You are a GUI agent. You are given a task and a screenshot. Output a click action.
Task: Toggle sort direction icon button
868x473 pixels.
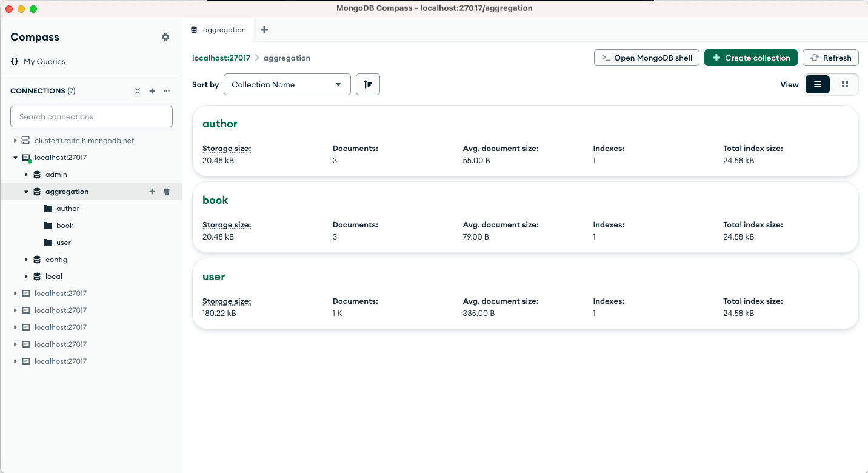[x=368, y=84]
